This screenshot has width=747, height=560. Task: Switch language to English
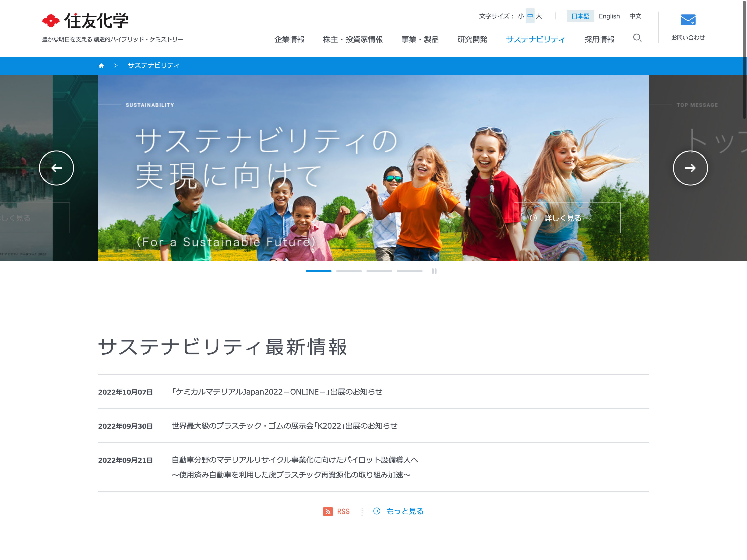pos(609,16)
